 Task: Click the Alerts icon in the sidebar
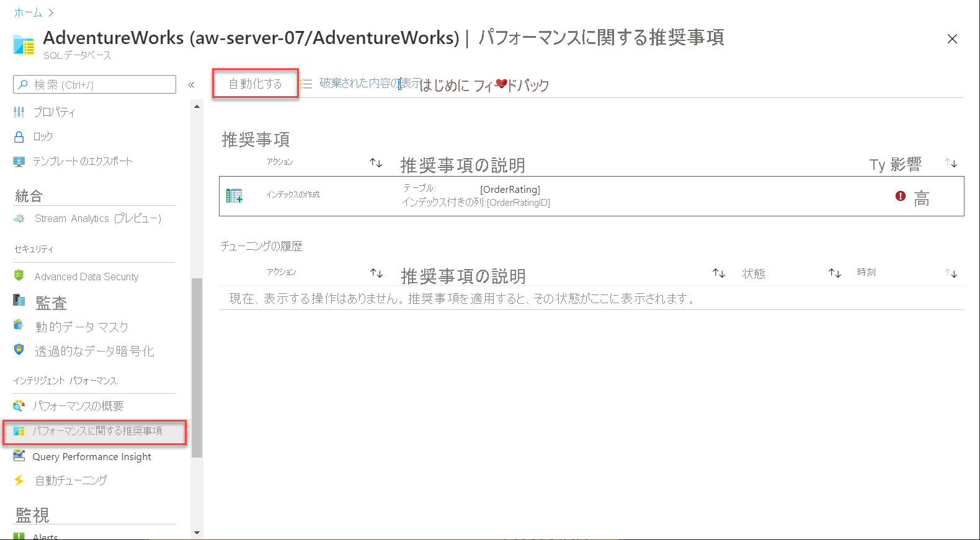coord(19,536)
